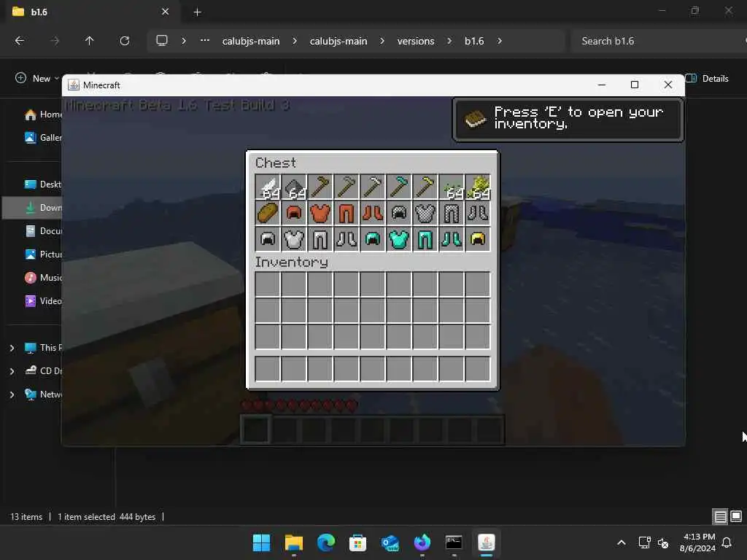
Task: Select the stone hoe in chest
Action: [347, 187]
